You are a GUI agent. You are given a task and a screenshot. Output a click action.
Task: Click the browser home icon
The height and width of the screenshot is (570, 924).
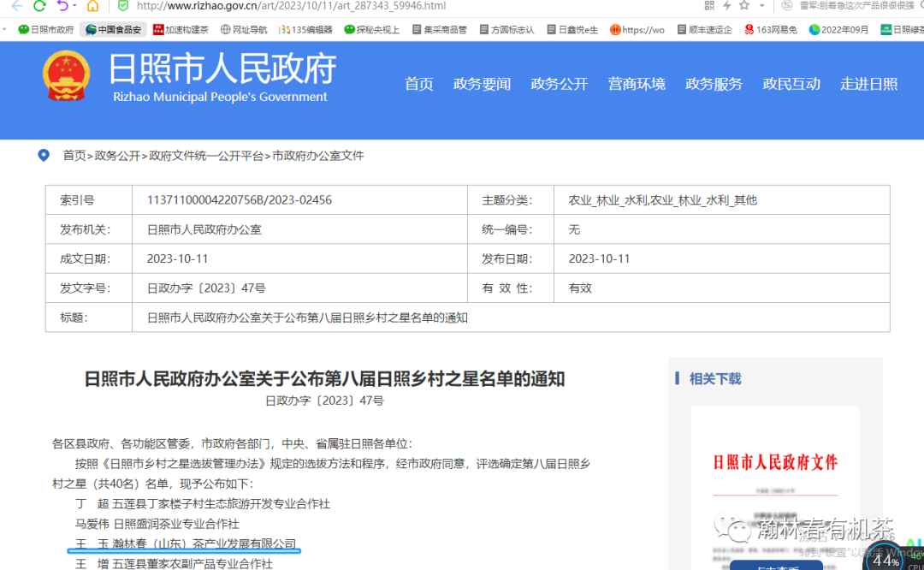[x=92, y=6]
